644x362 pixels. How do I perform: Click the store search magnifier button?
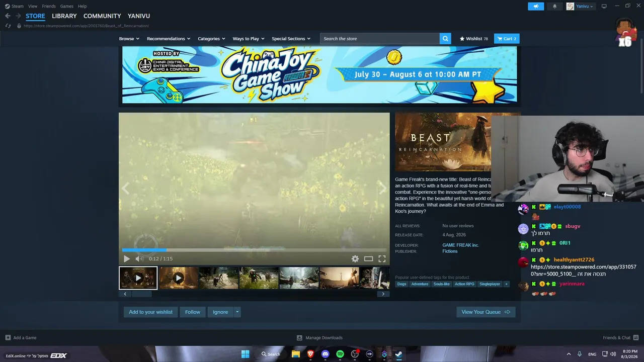click(x=445, y=39)
